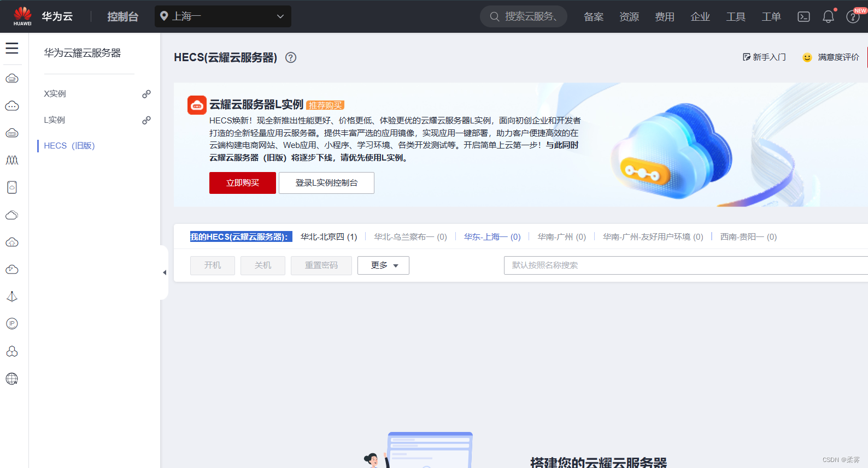Switch to 华南-广州-友好用户环境 (0) tab
The height and width of the screenshot is (468, 868).
[653, 237]
